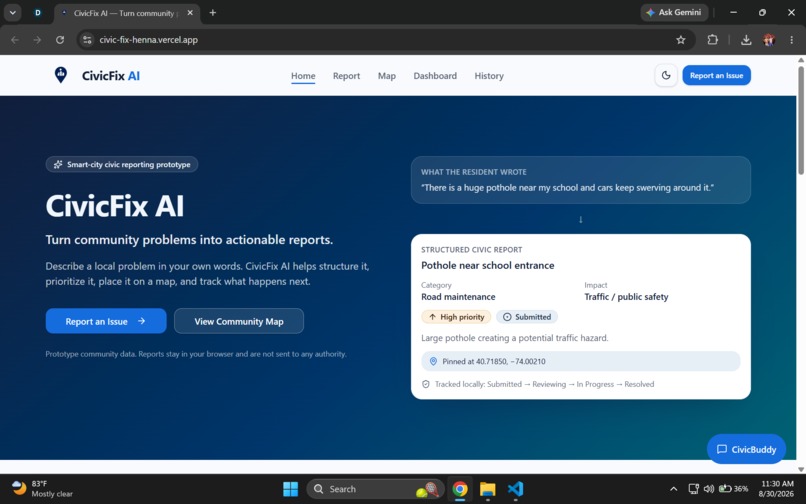Open the Home nav link
Image resolution: width=806 pixels, height=504 pixels.
coord(303,76)
